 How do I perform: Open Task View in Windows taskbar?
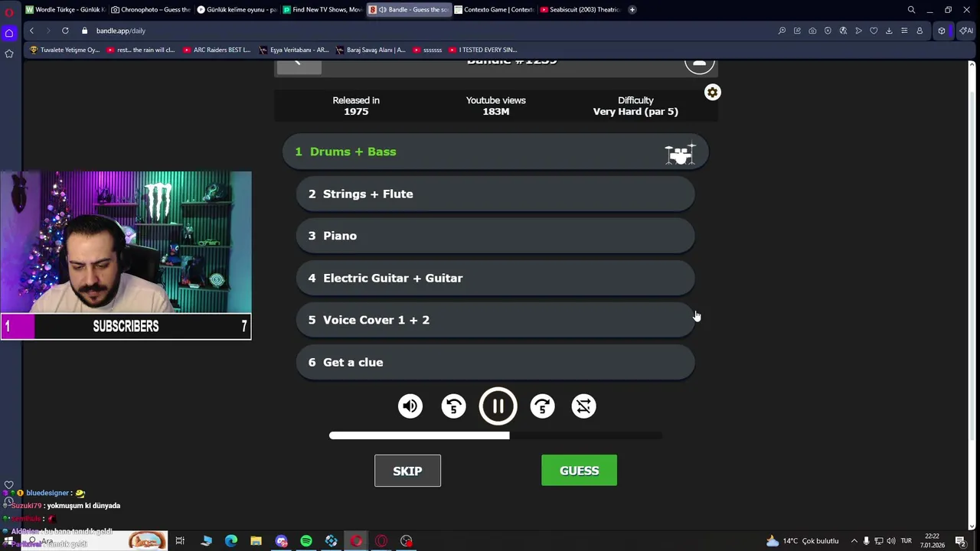180,541
